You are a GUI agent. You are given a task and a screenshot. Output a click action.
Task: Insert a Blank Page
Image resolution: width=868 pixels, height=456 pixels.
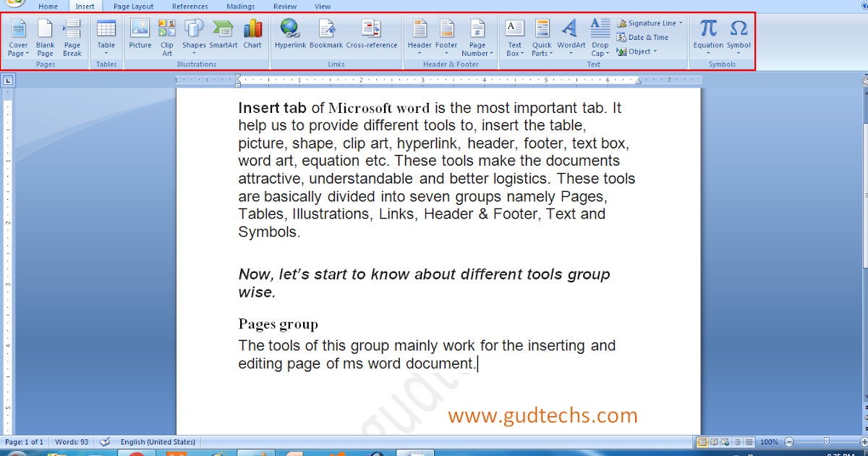[45, 36]
